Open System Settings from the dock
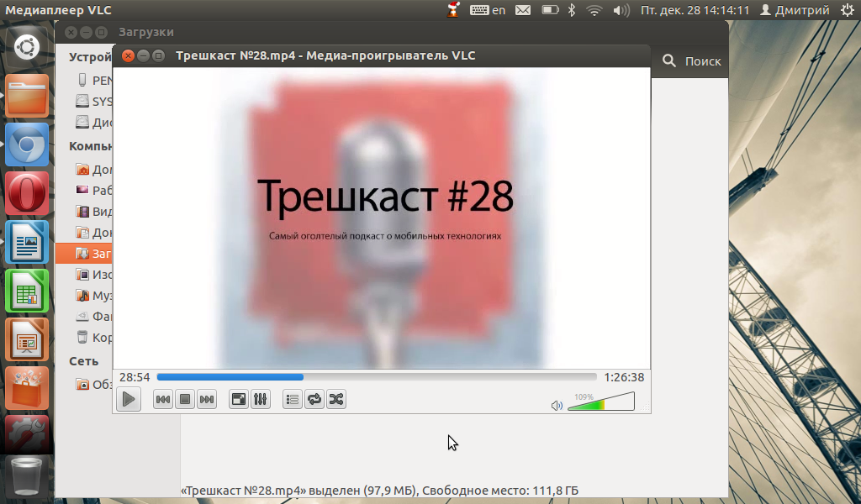 pyautogui.click(x=27, y=433)
